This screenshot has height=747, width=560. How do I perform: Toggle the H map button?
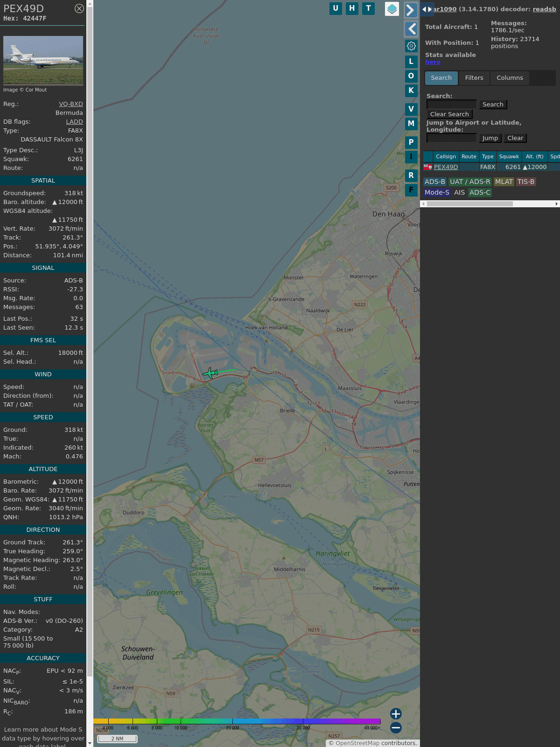click(352, 8)
